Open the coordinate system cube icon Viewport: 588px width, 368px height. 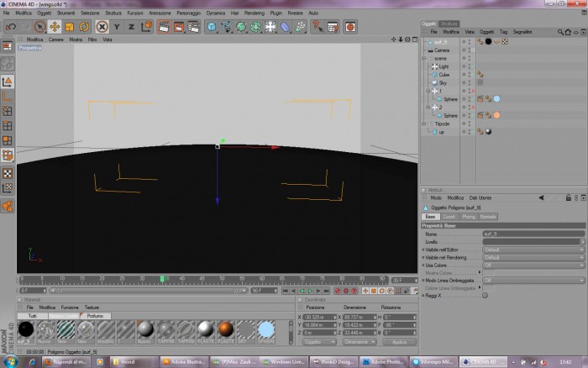147,27
